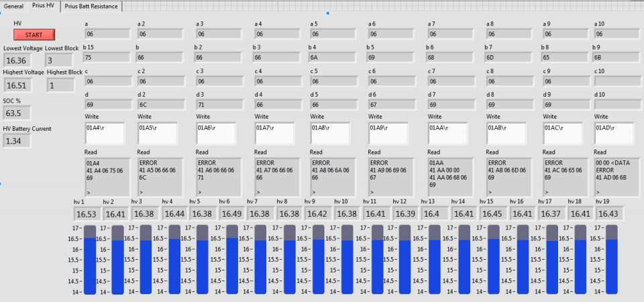The height and width of the screenshot is (302, 644).
Task: Select the HV Battery Current value box
Action: coord(17,140)
